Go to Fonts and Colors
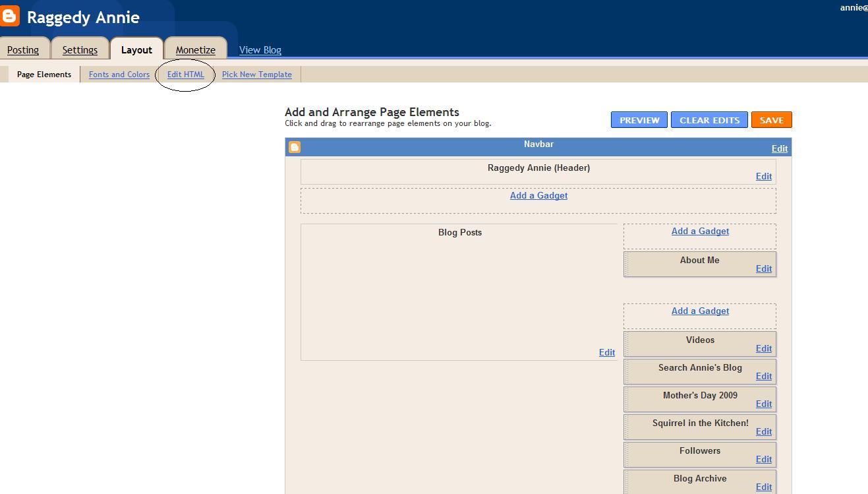 [x=119, y=75]
